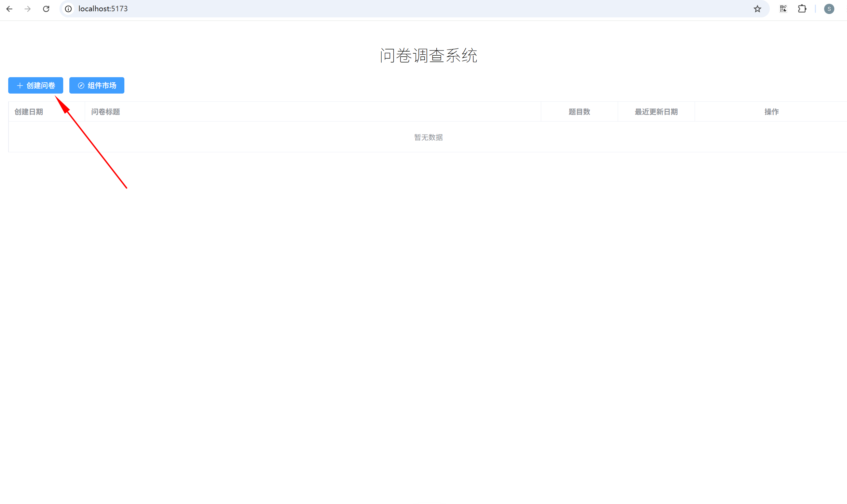Open the extensions puzzle icon
The image size is (847, 504).
tap(802, 9)
